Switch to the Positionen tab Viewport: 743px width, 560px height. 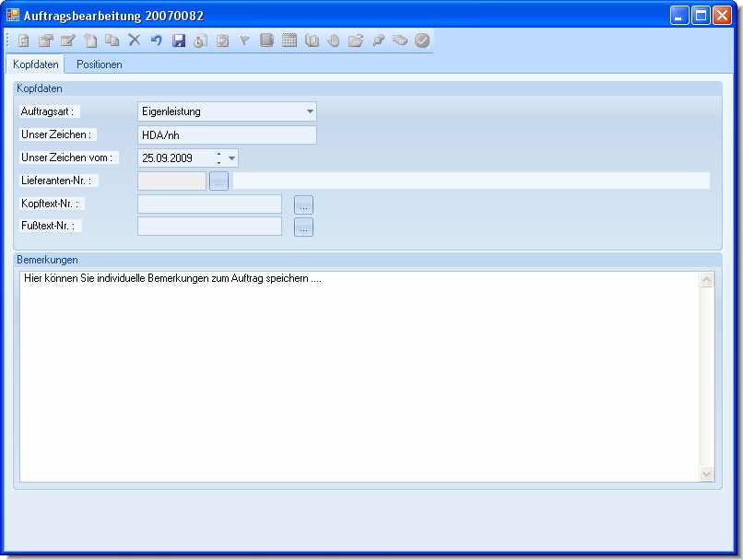pos(99,64)
